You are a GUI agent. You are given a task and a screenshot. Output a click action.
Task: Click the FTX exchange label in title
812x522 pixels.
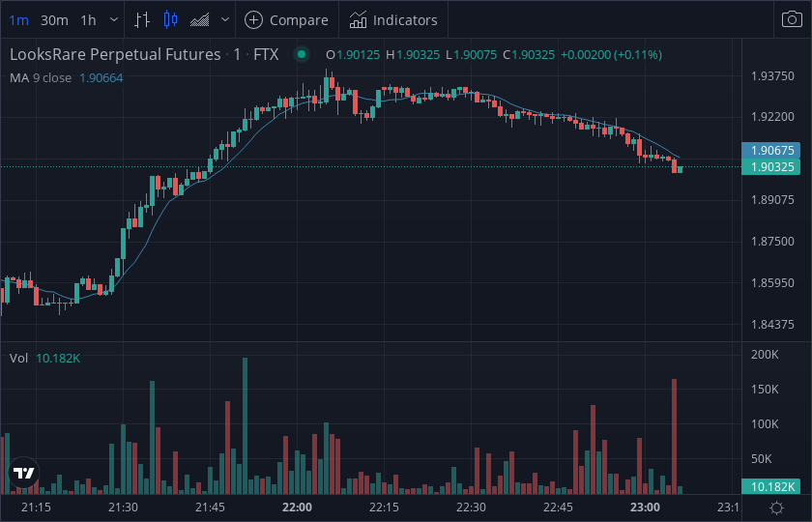[x=266, y=54]
